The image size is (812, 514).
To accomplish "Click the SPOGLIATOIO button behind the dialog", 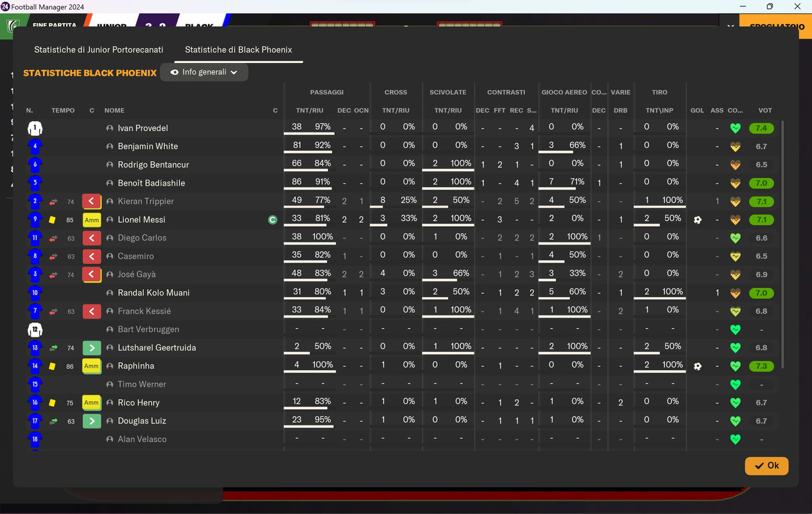I will pyautogui.click(x=775, y=26).
